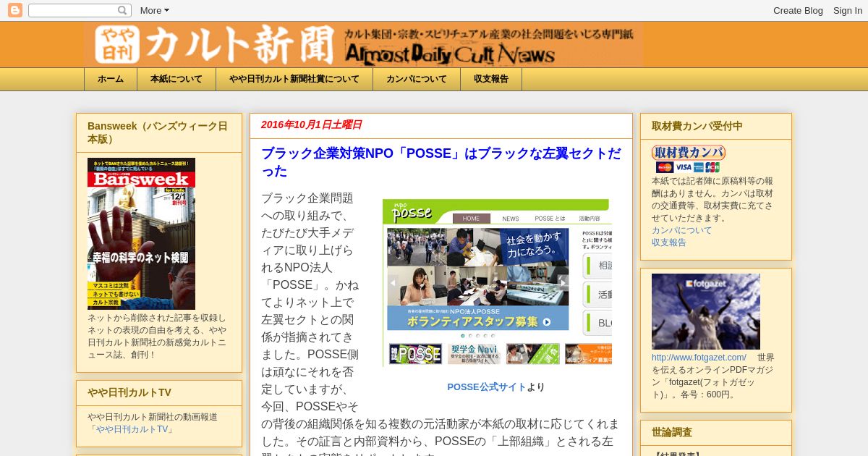Open the 収支報告 menu tab

(x=491, y=79)
